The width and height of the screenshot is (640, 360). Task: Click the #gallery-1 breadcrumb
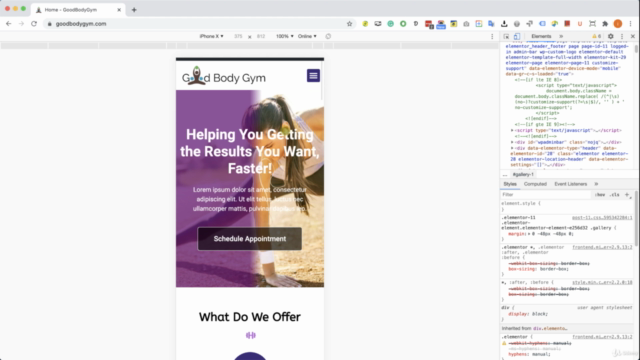tap(523, 174)
